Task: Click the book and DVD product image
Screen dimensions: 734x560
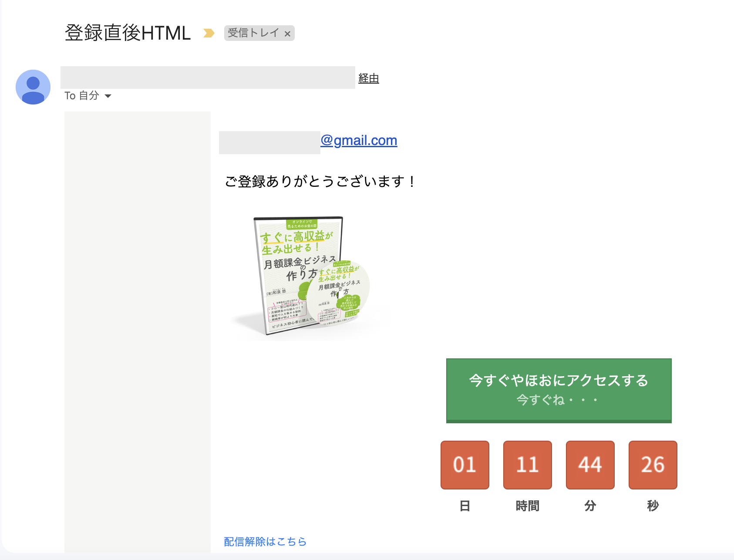Action: (x=305, y=276)
